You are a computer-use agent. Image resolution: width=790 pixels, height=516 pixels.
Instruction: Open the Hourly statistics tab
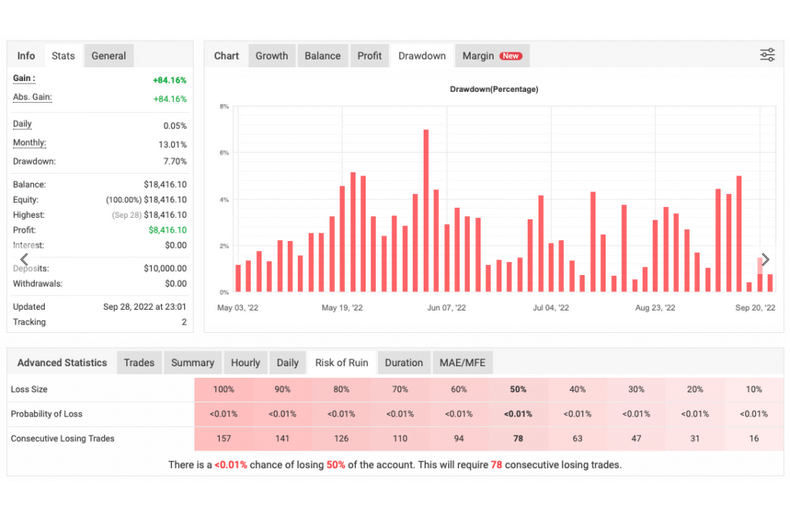coord(245,363)
